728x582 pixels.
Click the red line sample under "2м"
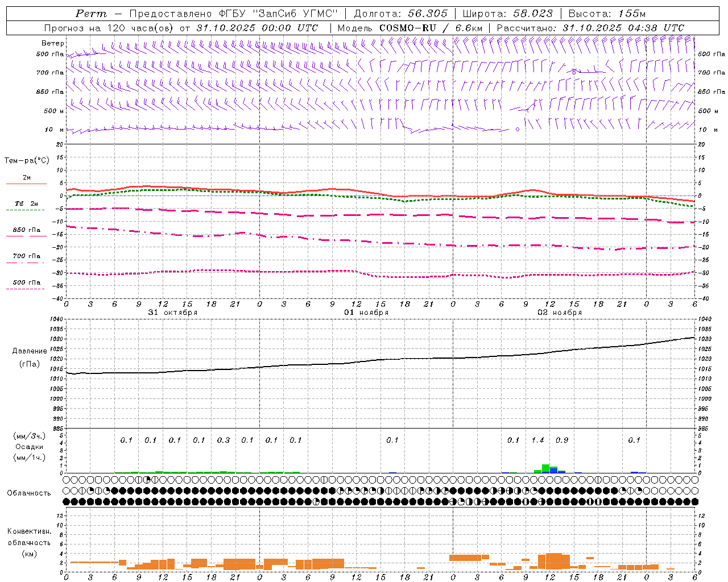[27, 184]
